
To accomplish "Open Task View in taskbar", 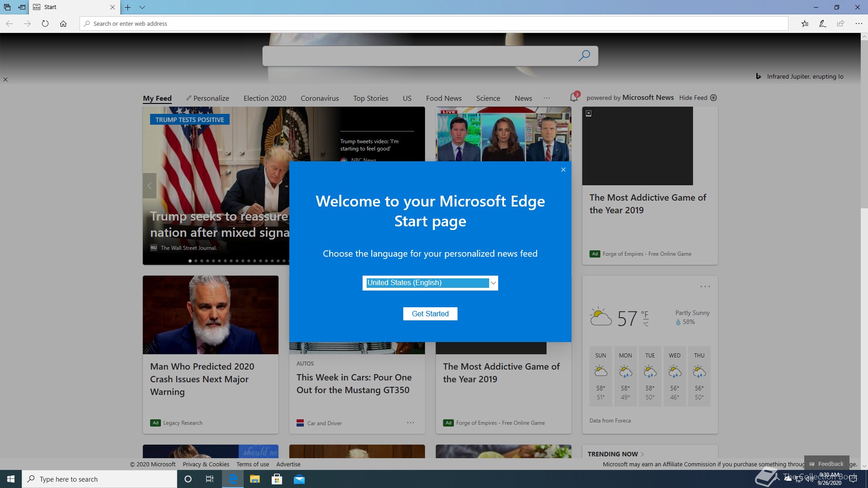I will [210, 479].
